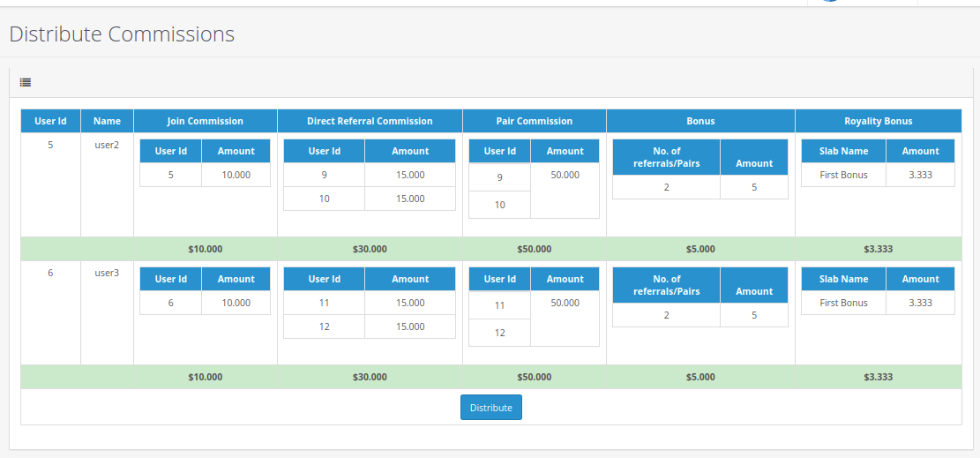980x458 pixels.
Task: Select the user3 name cell
Action: click(x=107, y=273)
